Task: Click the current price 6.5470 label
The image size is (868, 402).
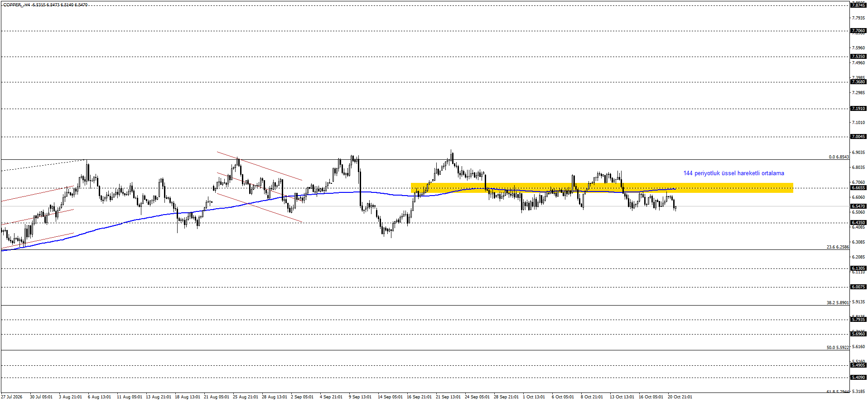Action: tap(858, 206)
